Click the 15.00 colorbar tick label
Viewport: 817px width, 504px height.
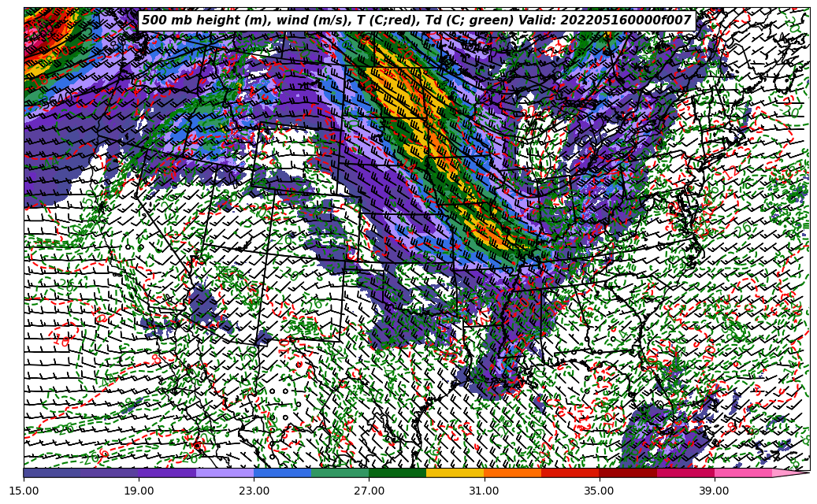coord(24,491)
